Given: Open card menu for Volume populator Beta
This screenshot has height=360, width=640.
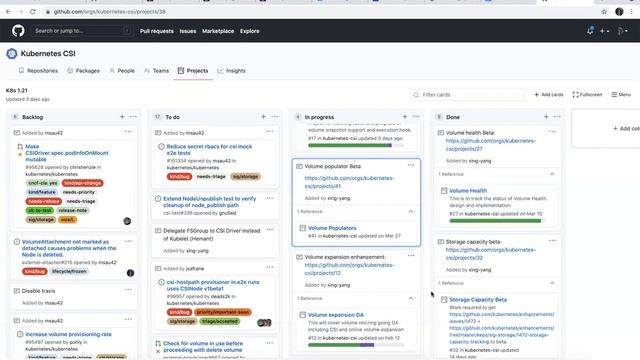Looking at the screenshot, I should pos(411,165).
